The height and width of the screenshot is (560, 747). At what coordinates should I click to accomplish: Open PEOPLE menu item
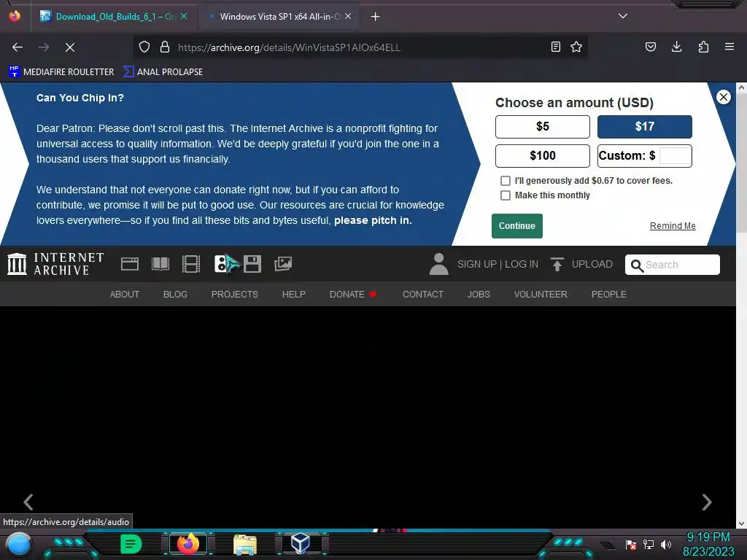tap(609, 295)
